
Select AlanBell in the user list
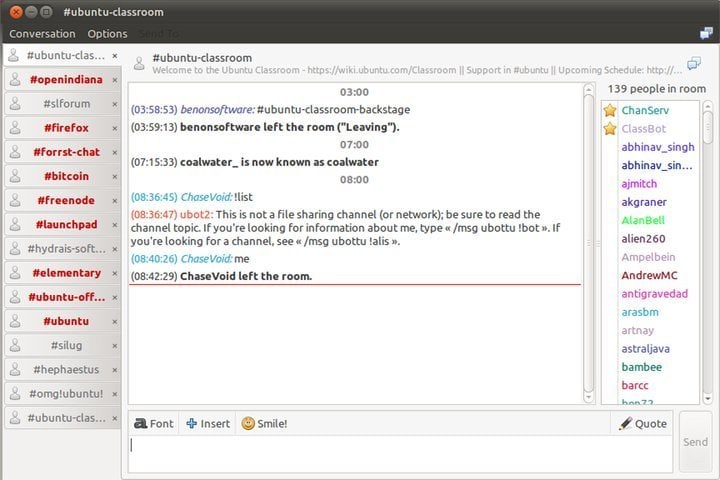pyautogui.click(x=643, y=220)
